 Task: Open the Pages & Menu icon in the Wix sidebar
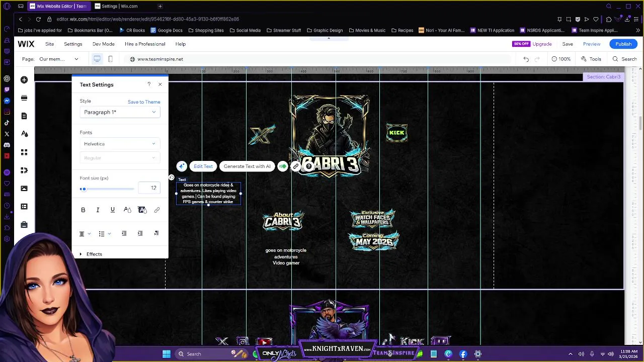[x=24, y=116]
